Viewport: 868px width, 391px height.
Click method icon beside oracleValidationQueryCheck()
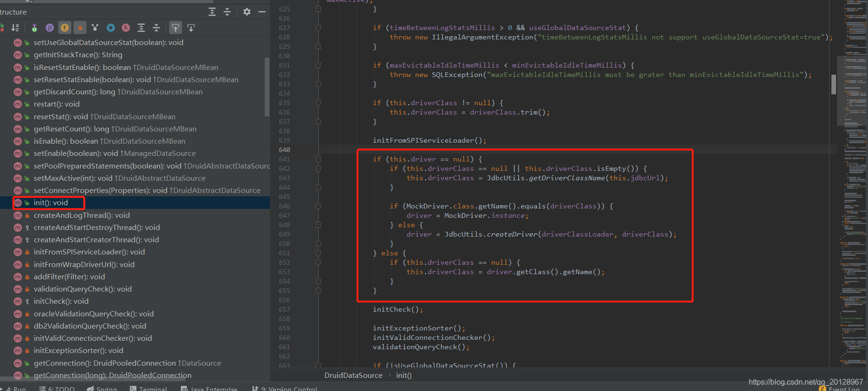(x=18, y=314)
